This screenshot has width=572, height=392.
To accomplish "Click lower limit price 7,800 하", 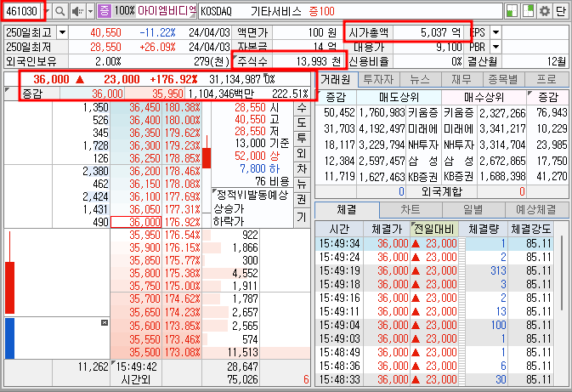I will [x=259, y=168].
